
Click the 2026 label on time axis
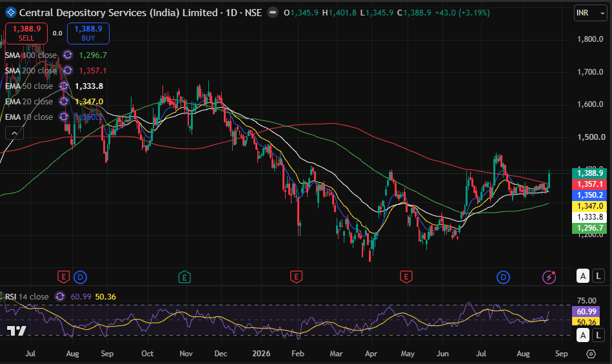pos(261,354)
